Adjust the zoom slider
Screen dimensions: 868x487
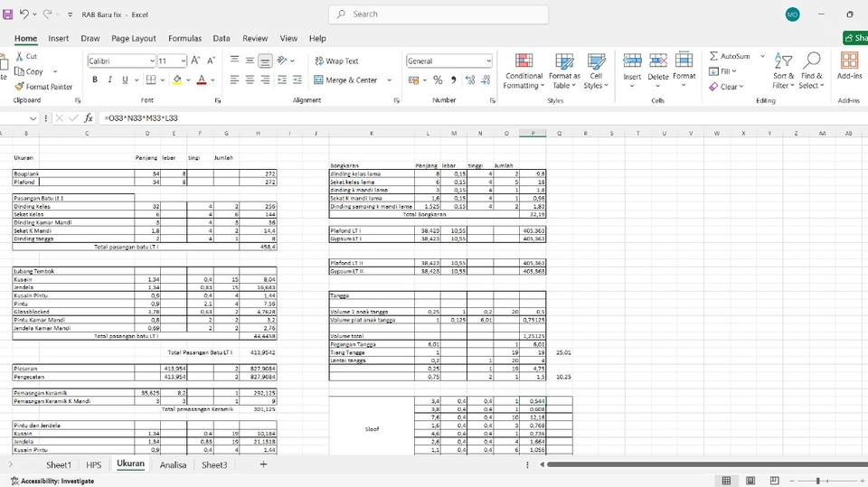817,481
